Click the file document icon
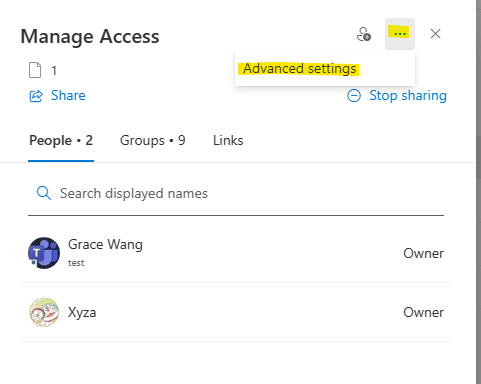The height and width of the screenshot is (384, 481). click(x=35, y=70)
